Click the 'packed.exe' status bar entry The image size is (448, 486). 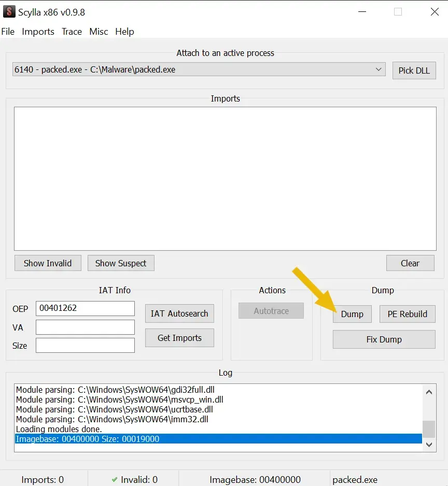click(355, 480)
